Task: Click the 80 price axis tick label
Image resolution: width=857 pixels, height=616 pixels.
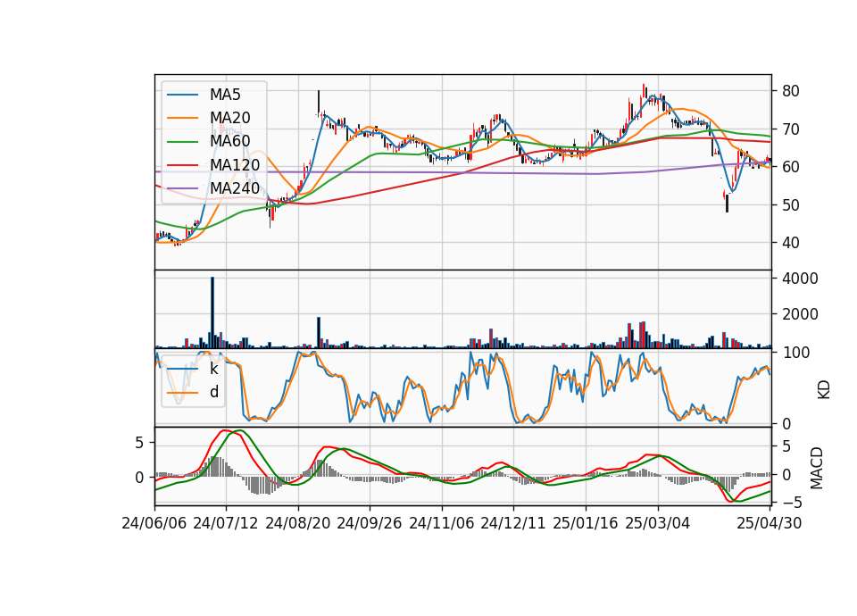Action: 791,91
